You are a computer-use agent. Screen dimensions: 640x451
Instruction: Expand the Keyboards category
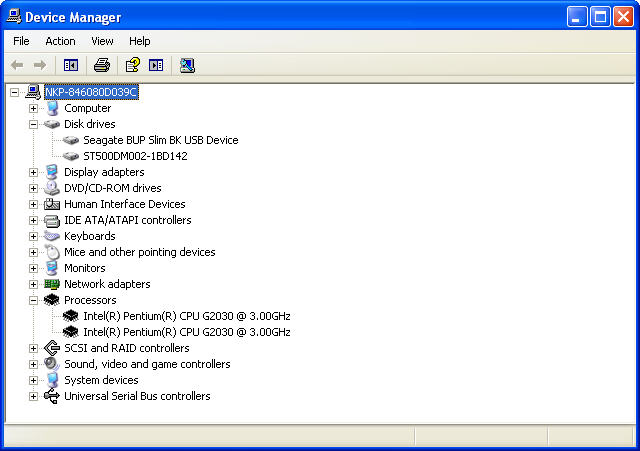33,236
